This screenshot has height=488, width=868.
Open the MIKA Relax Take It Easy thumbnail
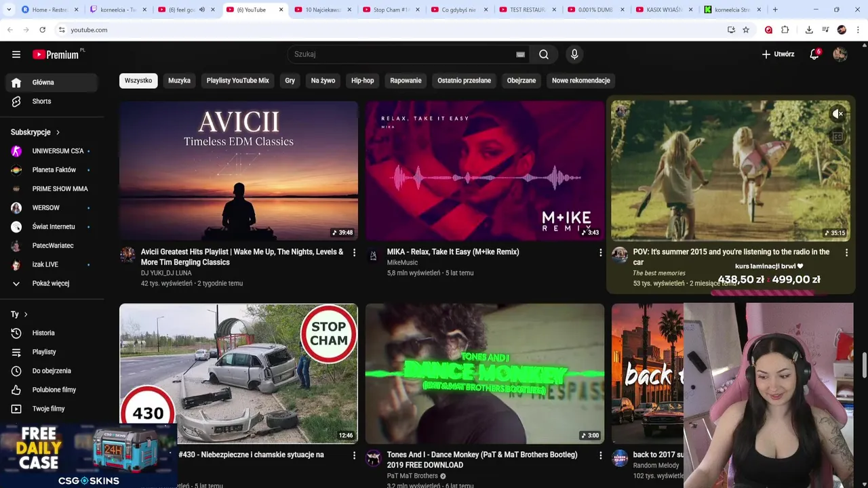point(485,171)
